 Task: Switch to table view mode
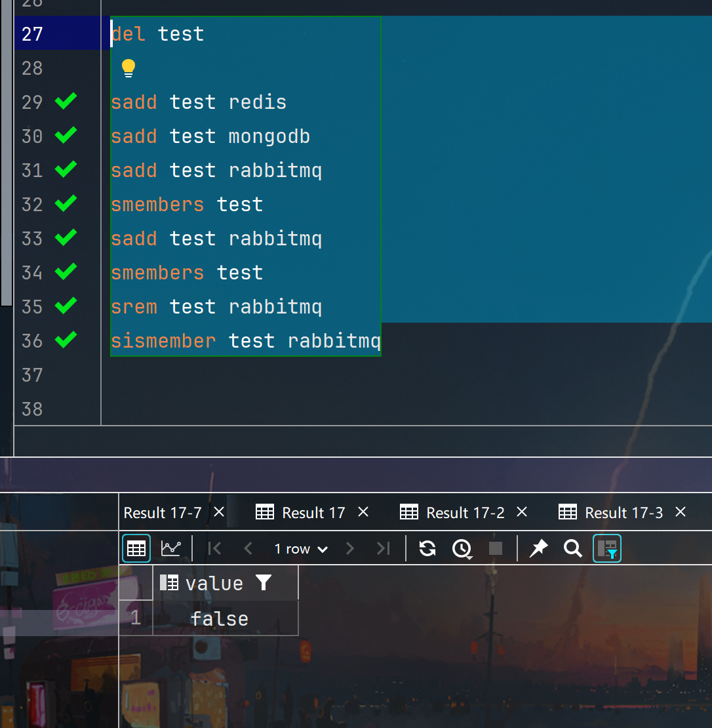pos(136,548)
